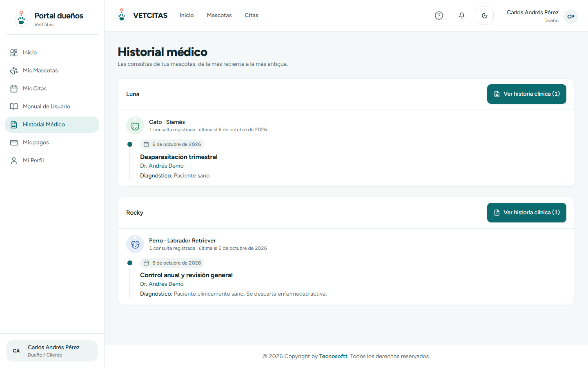Click Luna's cat avatar icon

coord(135,126)
